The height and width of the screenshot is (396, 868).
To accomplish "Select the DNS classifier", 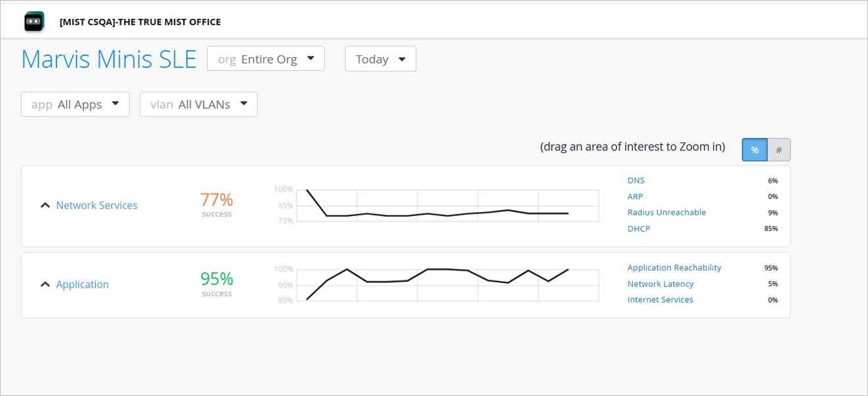I will 636,181.
